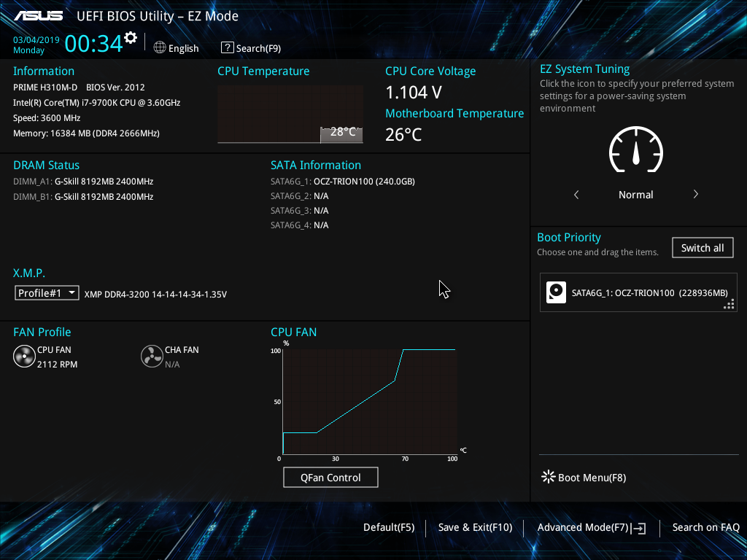Open Search(F9)
The image size is (747, 560).
[x=258, y=48]
